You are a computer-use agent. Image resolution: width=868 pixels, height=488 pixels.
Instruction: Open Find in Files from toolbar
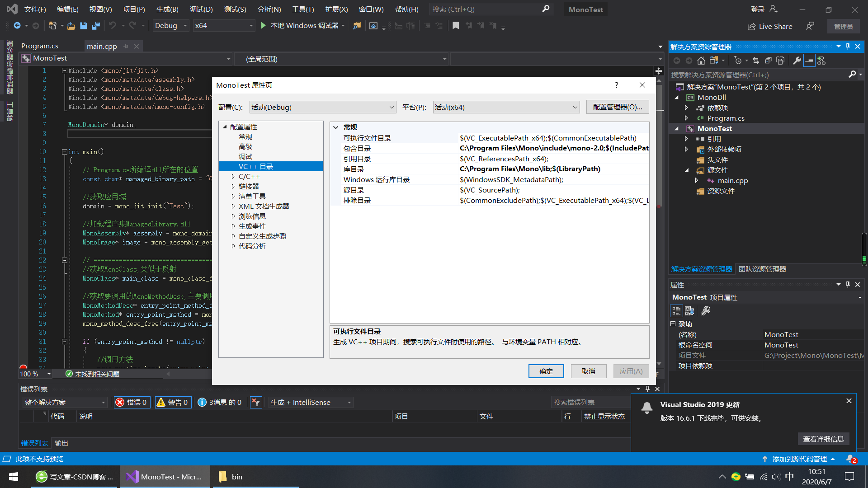click(x=357, y=26)
